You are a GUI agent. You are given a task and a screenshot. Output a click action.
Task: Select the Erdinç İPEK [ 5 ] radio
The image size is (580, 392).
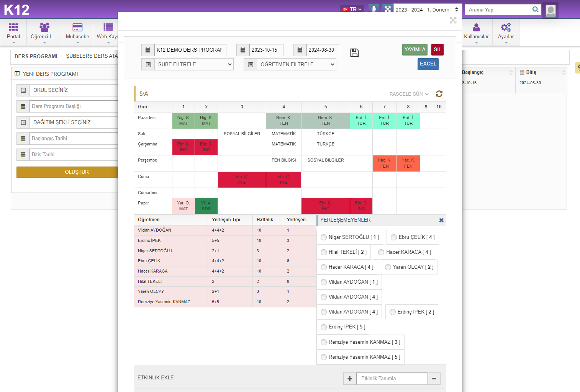click(324, 327)
